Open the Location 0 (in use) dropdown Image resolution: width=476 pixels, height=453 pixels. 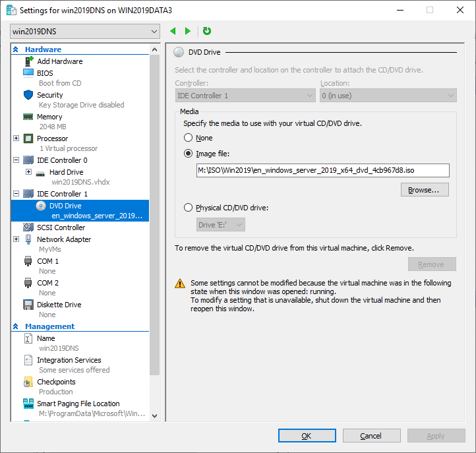[x=388, y=96]
